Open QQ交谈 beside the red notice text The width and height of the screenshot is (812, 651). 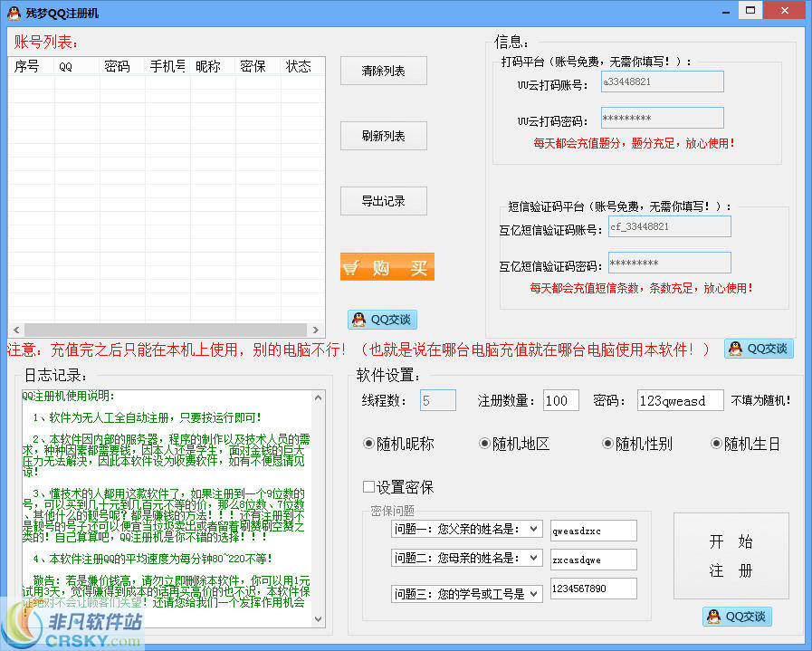click(x=759, y=349)
